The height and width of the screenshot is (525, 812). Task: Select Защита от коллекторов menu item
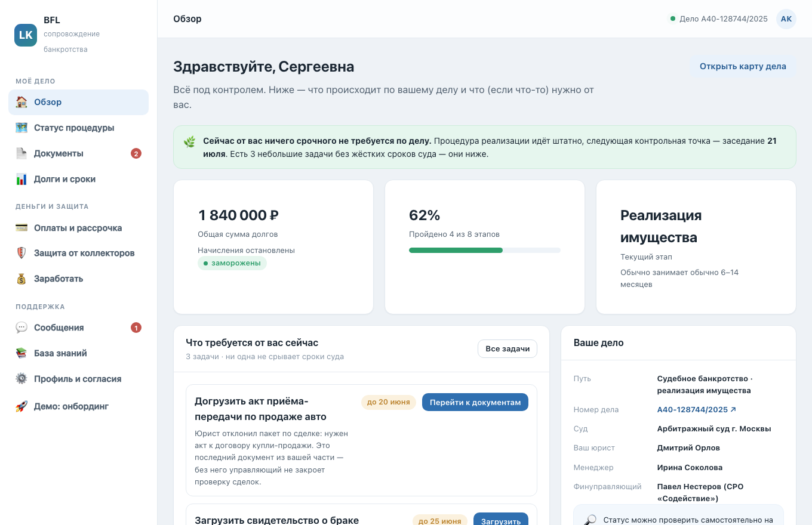[x=78, y=253]
